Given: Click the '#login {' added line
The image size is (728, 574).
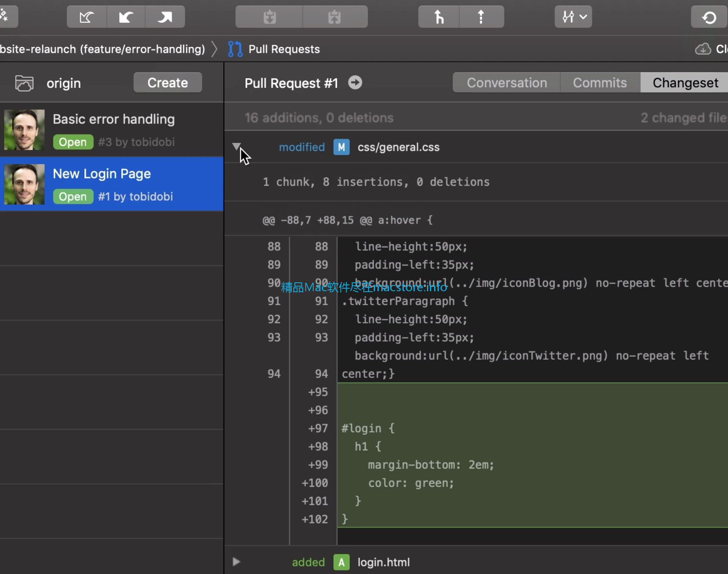Looking at the screenshot, I should (x=368, y=428).
